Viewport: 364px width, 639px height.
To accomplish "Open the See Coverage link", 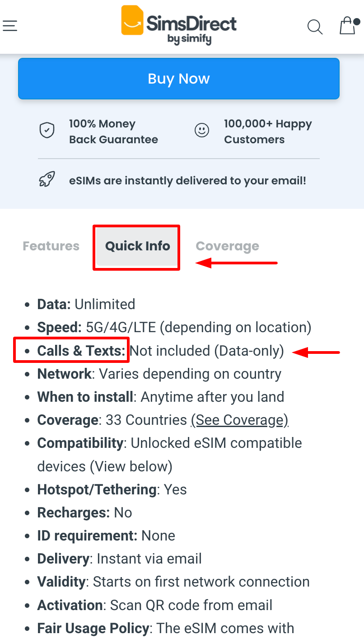I will (240, 420).
